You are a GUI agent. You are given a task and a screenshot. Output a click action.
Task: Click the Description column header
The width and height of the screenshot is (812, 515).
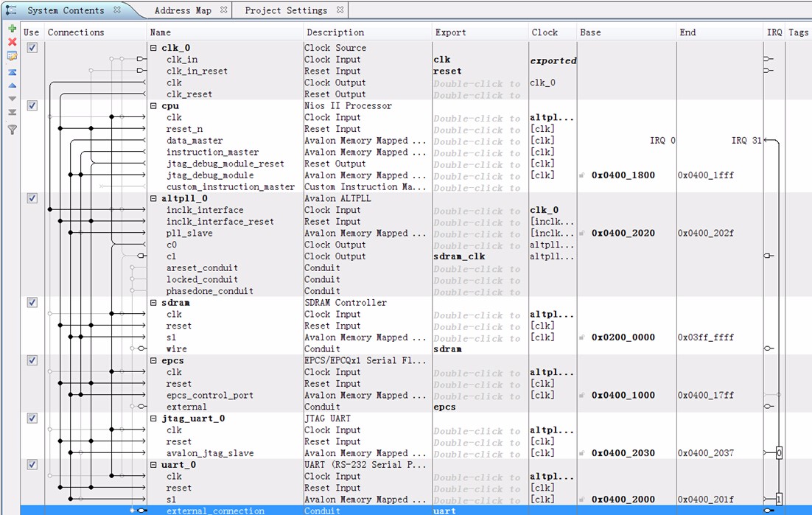tap(335, 32)
